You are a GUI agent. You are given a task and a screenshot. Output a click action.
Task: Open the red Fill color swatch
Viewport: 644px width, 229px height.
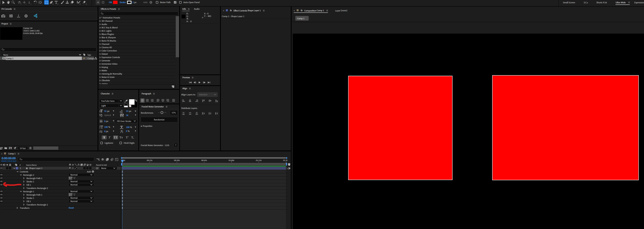point(115,3)
